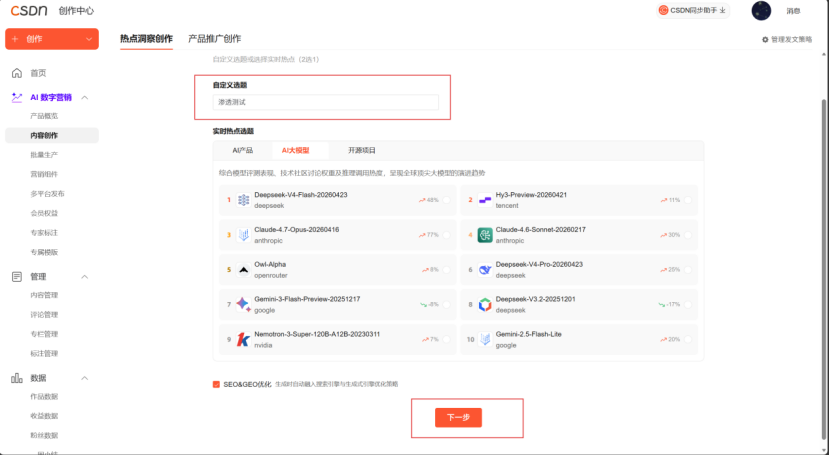Image resolution: width=829 pixels, height=456 pixels.
Task: Click the 自定义选题 input field
Action: pos(326,102)
